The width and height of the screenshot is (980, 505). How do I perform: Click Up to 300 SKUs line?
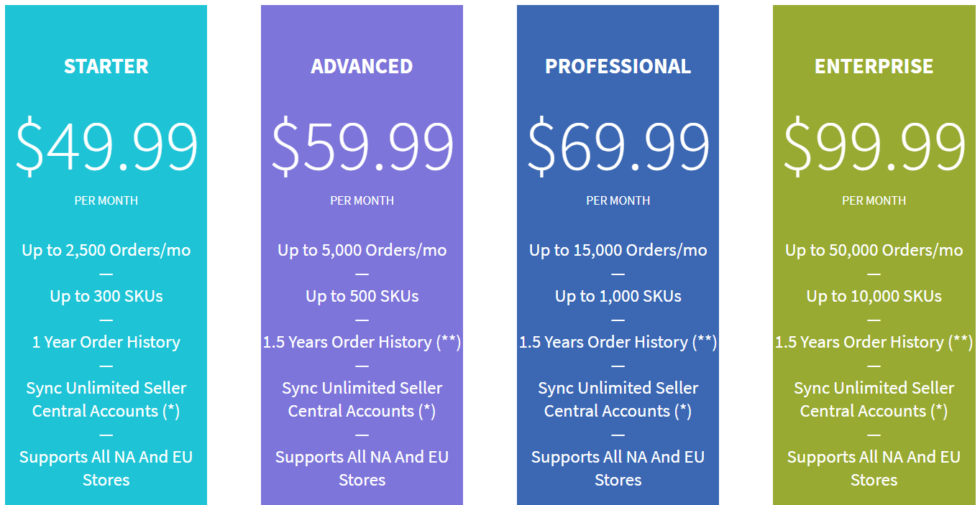pyautogui.click(x=106, y=296)
